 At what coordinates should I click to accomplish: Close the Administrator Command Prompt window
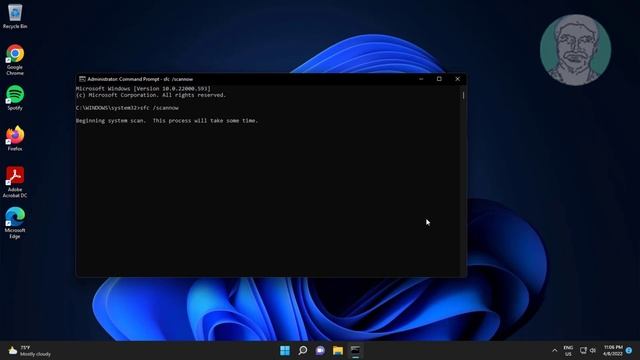tap(458, 79)
